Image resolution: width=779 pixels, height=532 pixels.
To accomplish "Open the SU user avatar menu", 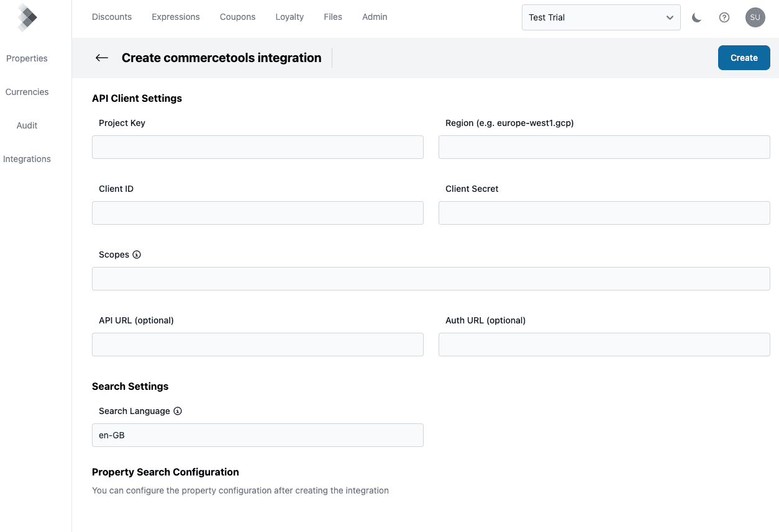I will [755, 17].
